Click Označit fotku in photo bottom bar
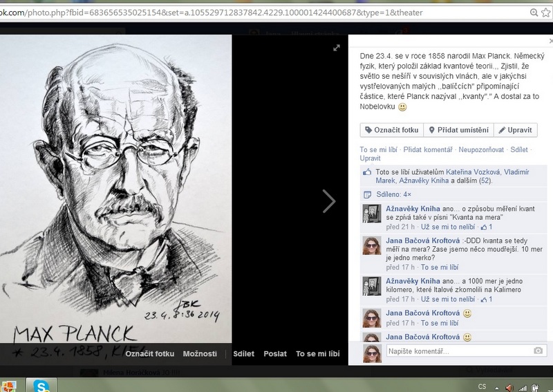Image resolution: width=553 pixels, height=392 pixels. (x=149, y=353)
